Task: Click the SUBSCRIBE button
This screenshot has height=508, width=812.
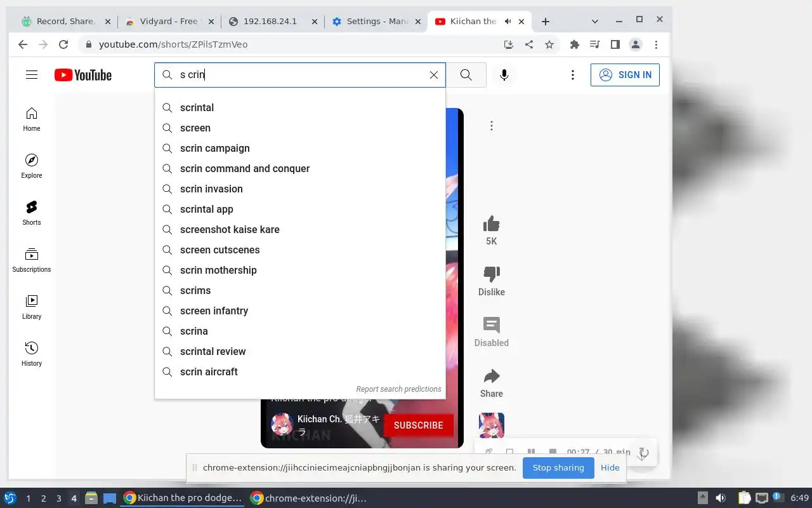Action: click(419, 425)
